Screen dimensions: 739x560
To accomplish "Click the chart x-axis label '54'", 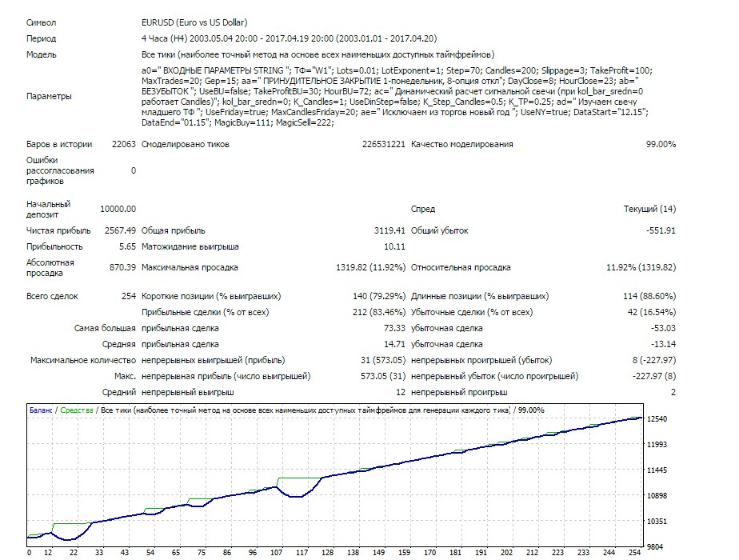I will click(150, 553).
